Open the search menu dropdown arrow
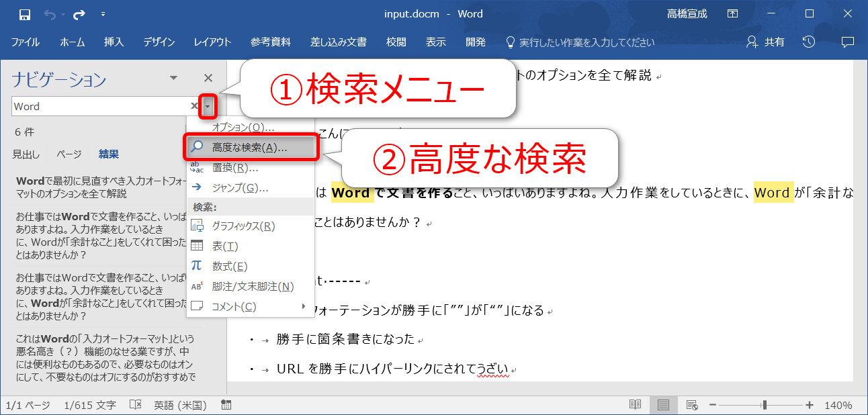Image resolution: width=868 pixels, height=415 pixels. tap(208, 106)
